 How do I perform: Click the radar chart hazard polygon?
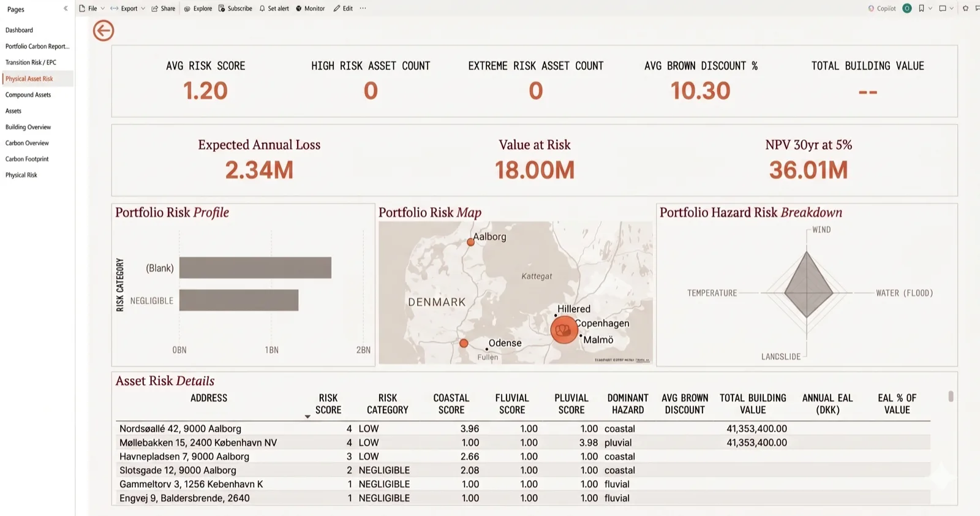(808, 286)
